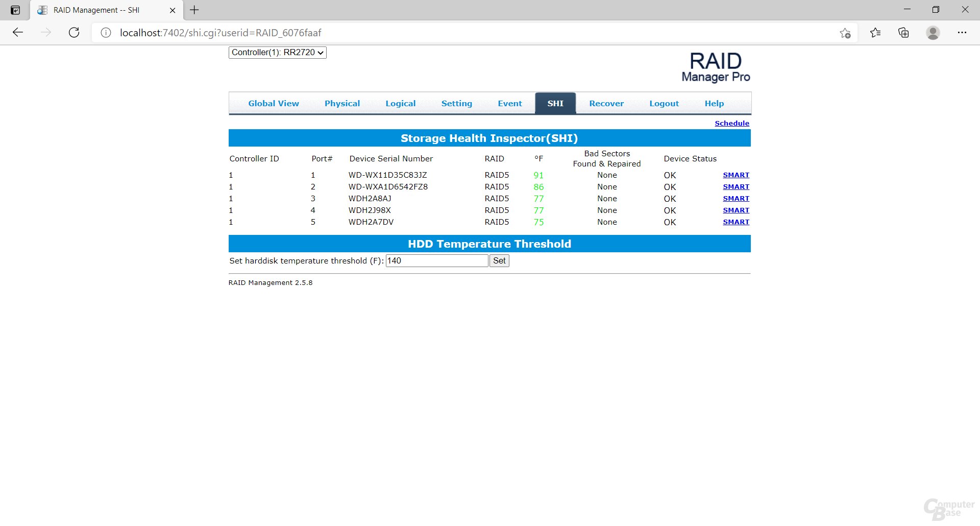This screenshot has width=980, height=526.
Task: Add this page to favorites star icon
Action: (845, 33)
